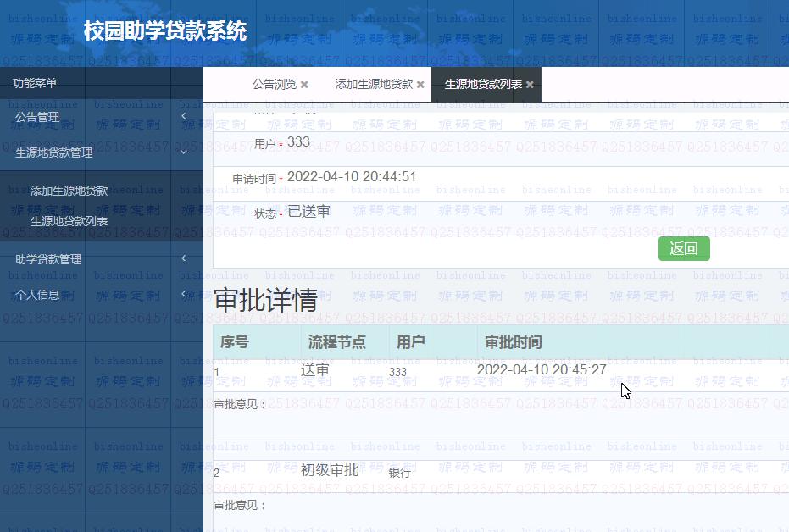Click approval time 2022-04-10 20:45:27
The width and height of the screenshot is (789, 532).
[542, 369]
